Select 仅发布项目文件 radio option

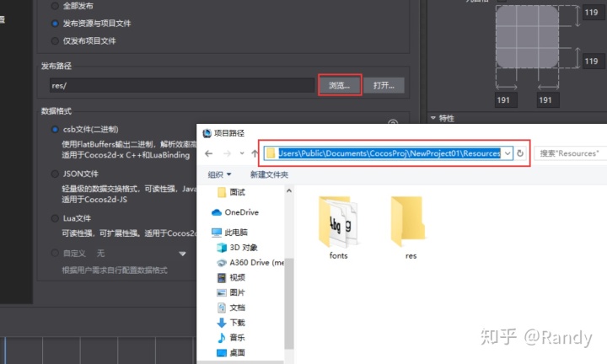pyautogui.click(x=55, y=40)
